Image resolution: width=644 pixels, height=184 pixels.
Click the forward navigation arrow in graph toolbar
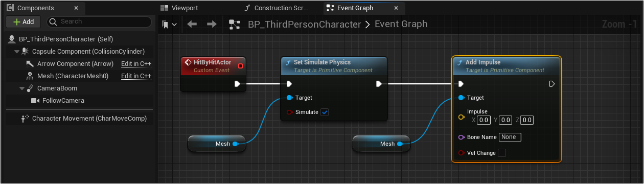pyautogui.click(x=211, y=25)
